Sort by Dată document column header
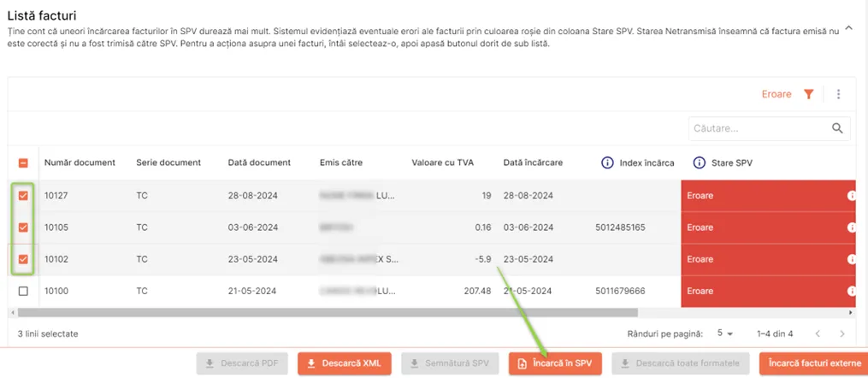The height and width of the screenshot is (378, 868). (x=259, y=162)
